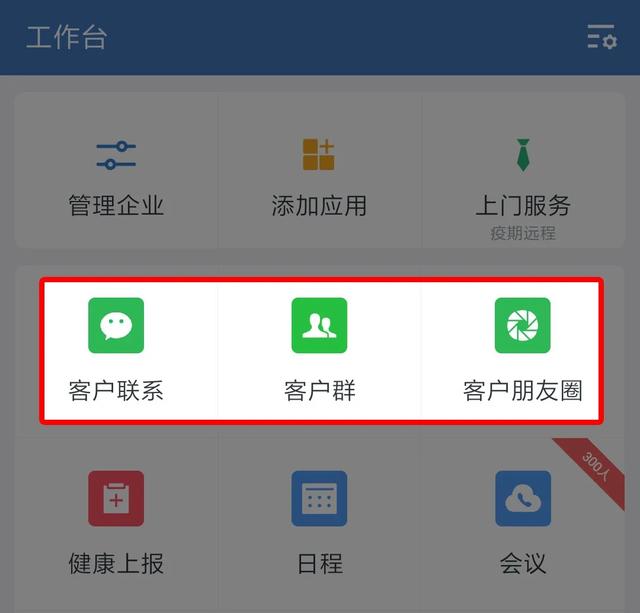The height and width of the screenshot is (613, 640).
Task: Click the 300人 red ribbon badge
Action: (x=595, y=467)
